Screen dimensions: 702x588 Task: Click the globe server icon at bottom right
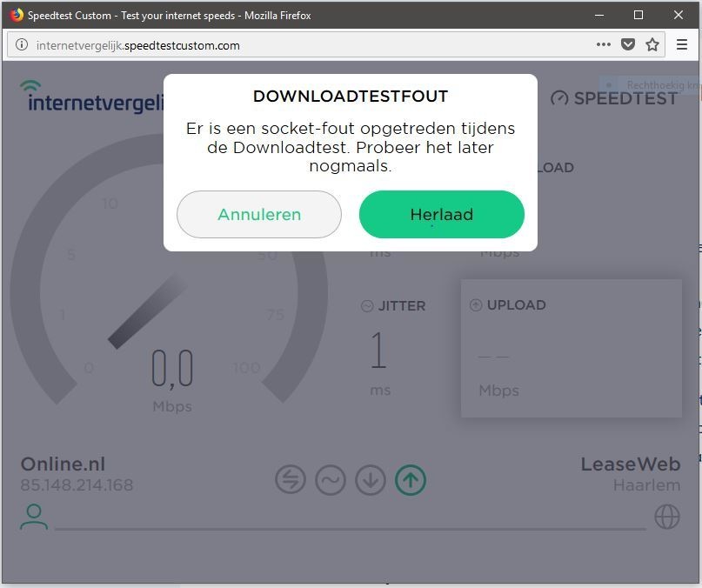click(667, 517)
